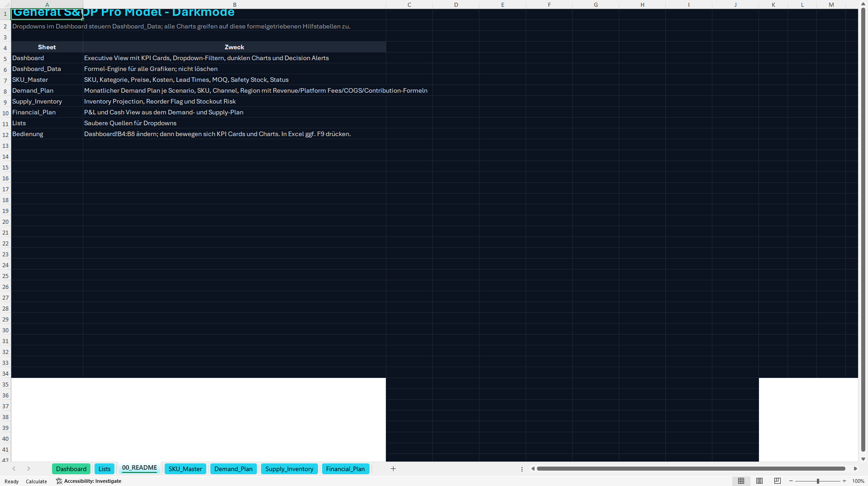868x486 pixels.
Task: Switch to the Demand_Plan sheet tab
Action: 233,469
